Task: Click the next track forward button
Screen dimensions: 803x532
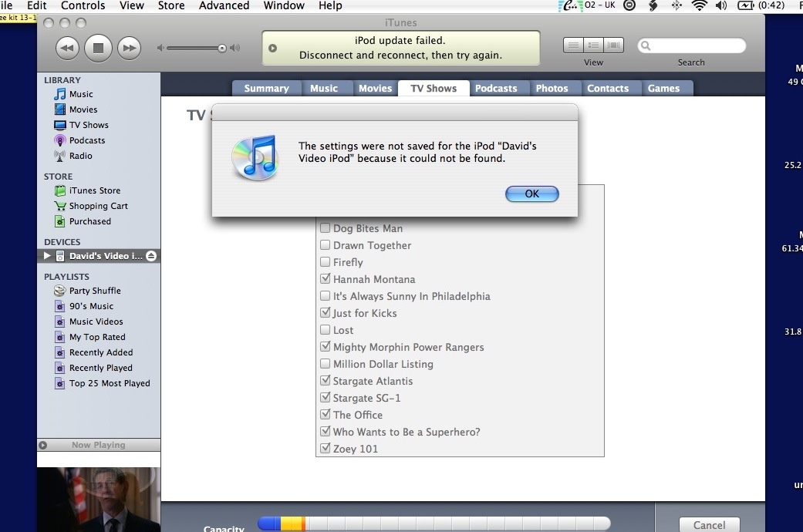Action: coord(129,48)
